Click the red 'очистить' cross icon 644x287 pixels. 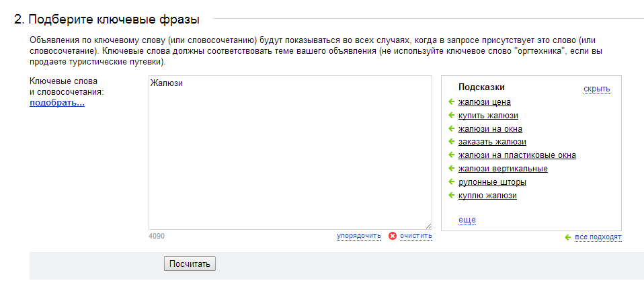393,236
